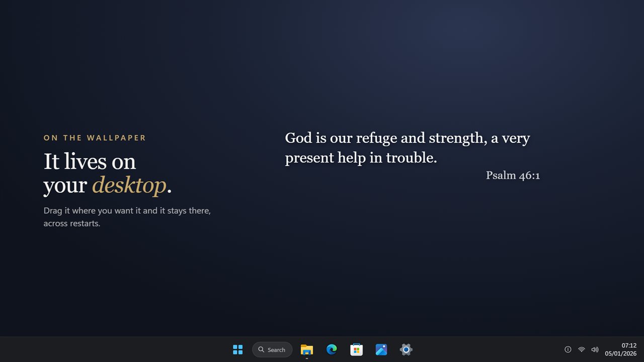Click the 'Drag it where you want' caption
644x362 pixels.
click(127, 217)
